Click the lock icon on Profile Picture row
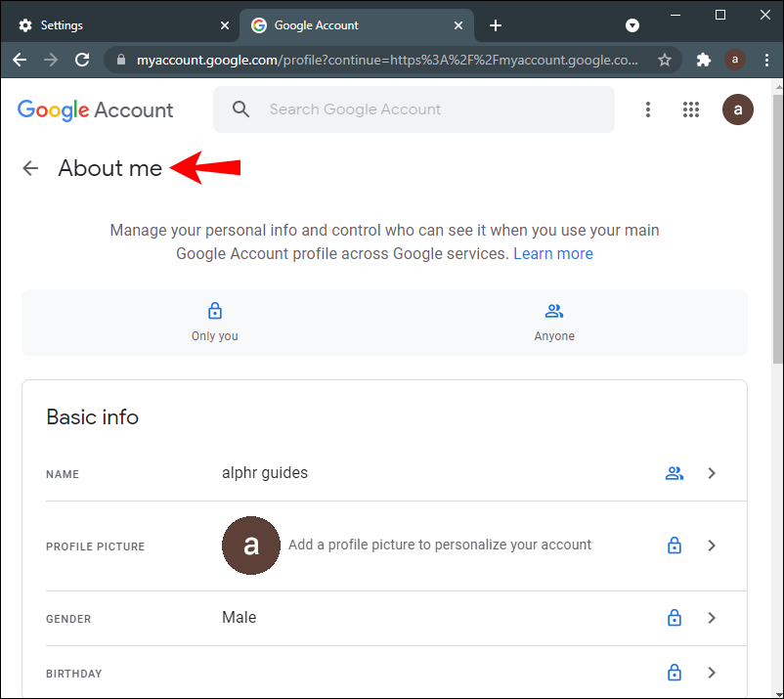The image size is (784, 699). [674, 545]
